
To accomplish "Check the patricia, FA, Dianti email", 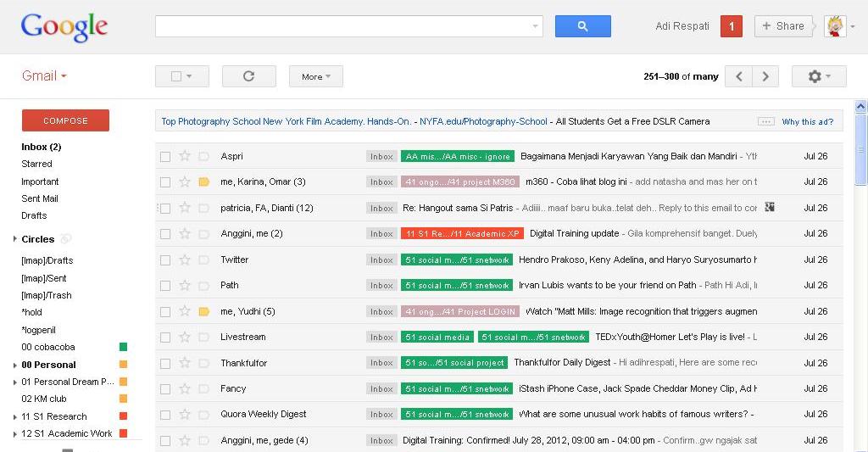I will (165, 209).
